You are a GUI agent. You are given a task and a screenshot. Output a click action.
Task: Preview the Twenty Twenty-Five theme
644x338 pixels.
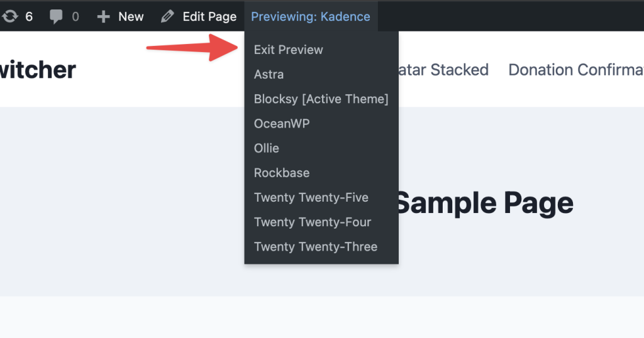click(311, 197)
